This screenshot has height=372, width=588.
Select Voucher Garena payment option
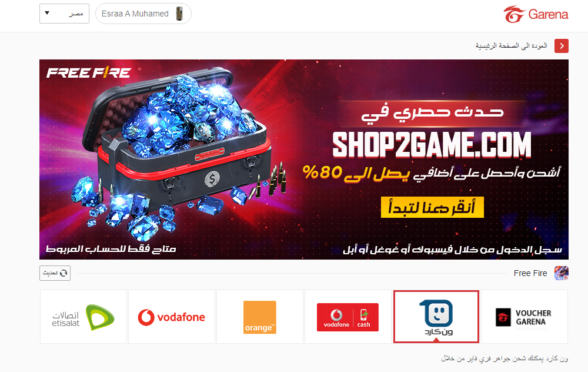[x=524, y=317]
